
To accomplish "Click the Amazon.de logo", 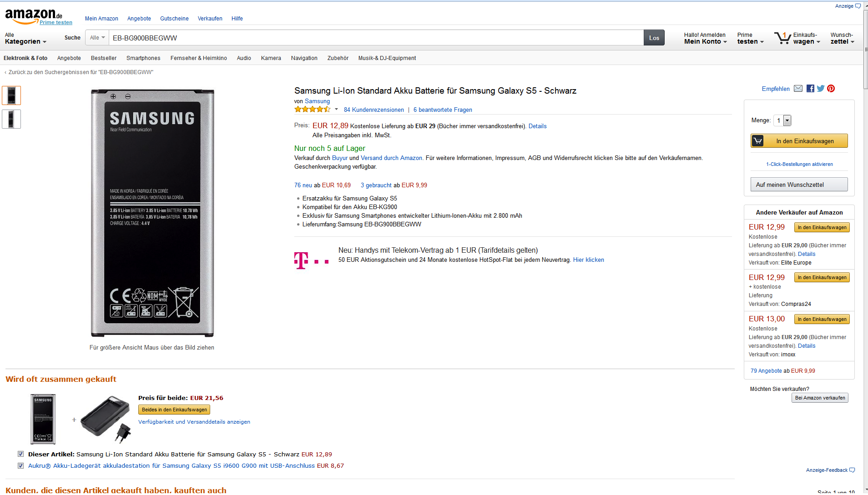I will (x=33, y=16).
